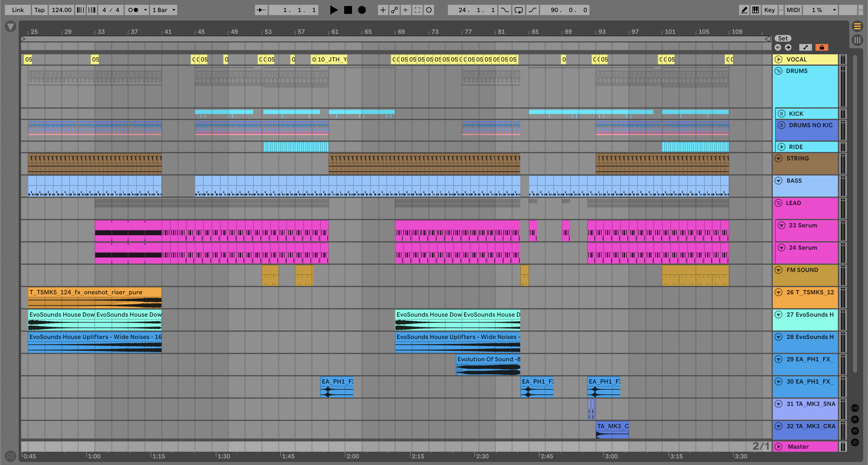868x465 pixels.
Task: Toggle the metronome button
Action: (133, 10)
